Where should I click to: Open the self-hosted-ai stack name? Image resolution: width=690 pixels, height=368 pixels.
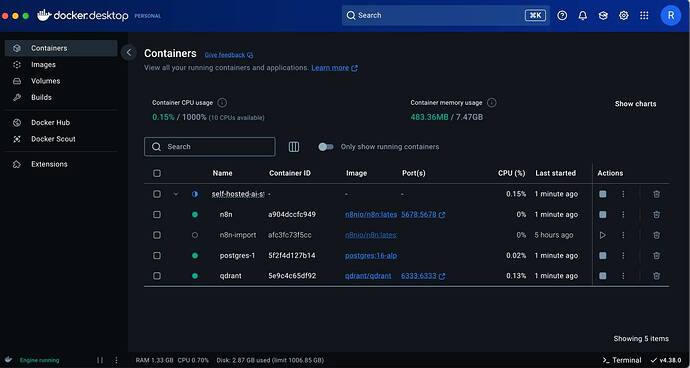click(x=238, y=194)
